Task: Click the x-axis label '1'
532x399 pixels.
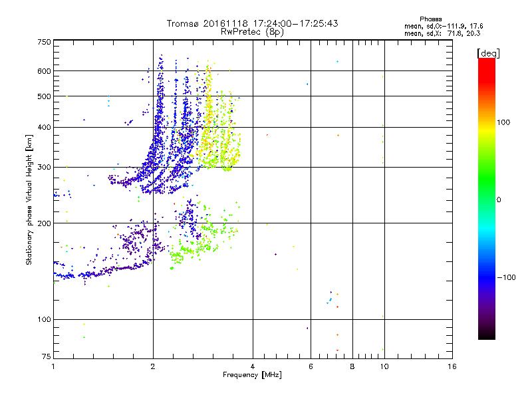Action: click(x=53, y=366)
